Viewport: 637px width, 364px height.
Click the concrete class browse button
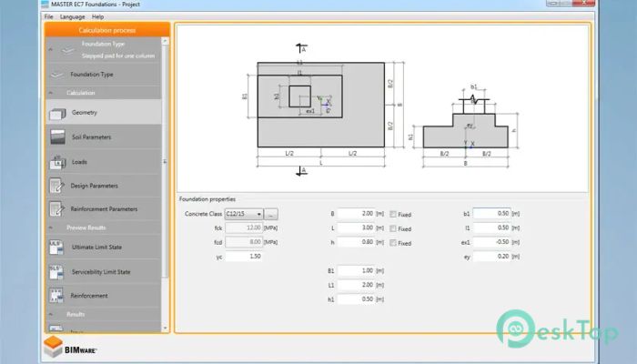point(271,214)
